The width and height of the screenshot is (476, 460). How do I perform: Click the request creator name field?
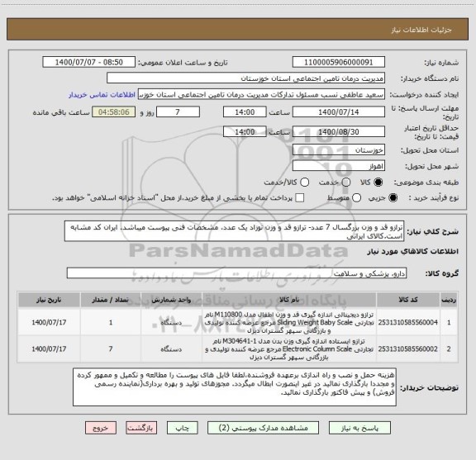(261, 95)
